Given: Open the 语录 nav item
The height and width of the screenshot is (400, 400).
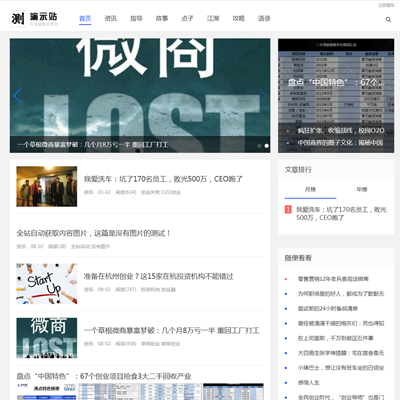Looking at the screenshot, I should [x=264, y=18].
